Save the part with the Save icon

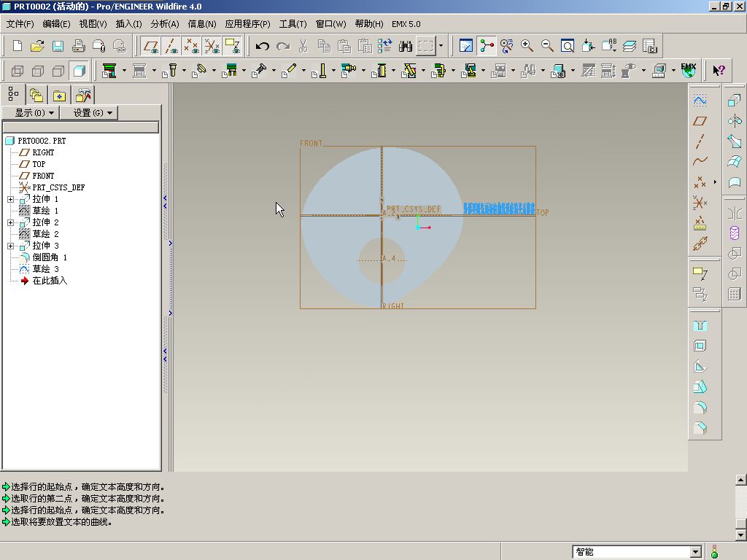click(58, 46)
